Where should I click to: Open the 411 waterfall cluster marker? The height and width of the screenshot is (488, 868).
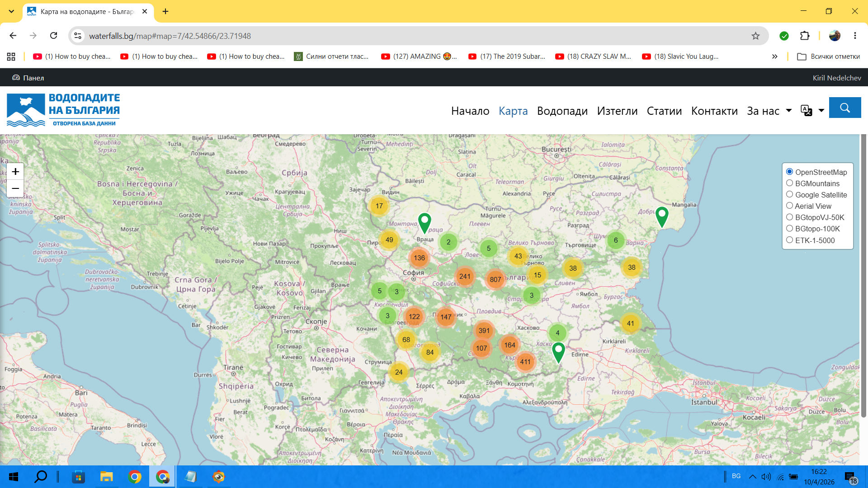coord(525,361)
